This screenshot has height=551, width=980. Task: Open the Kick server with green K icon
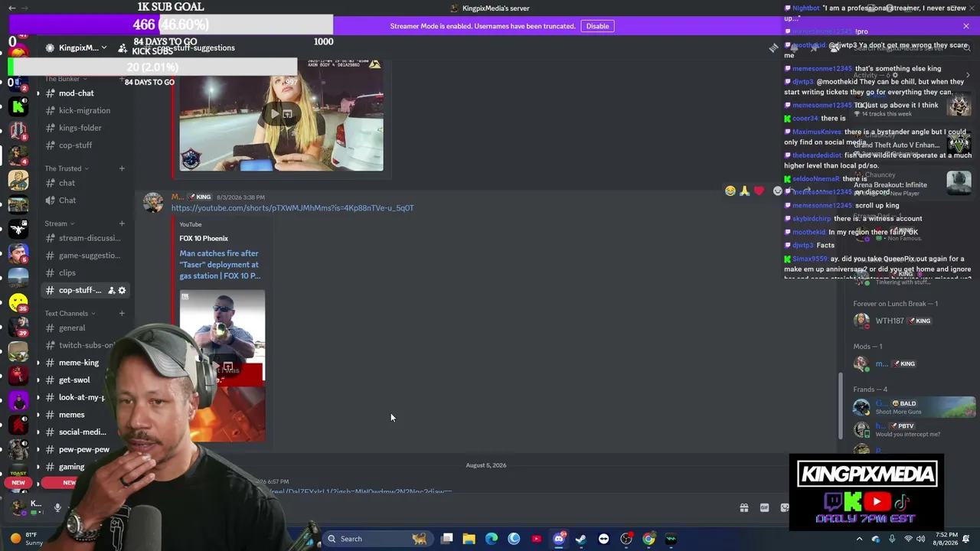(x=18, y=106)
